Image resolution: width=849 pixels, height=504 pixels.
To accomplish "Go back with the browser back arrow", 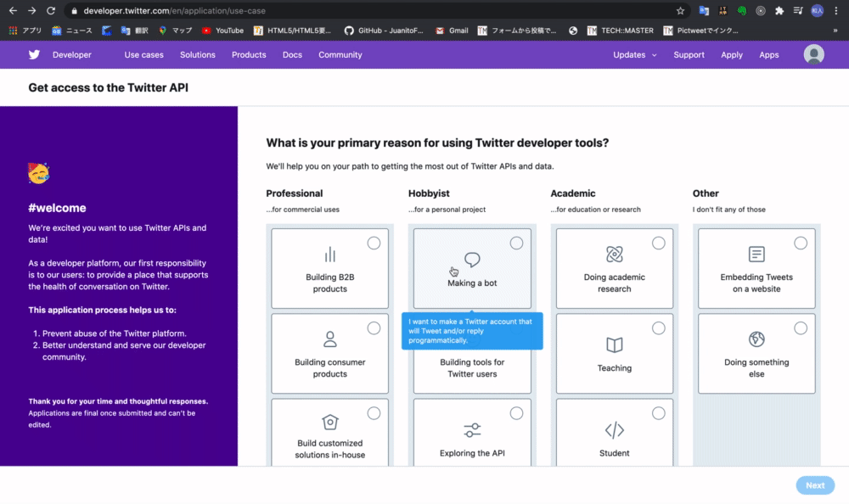I will 13,11.
